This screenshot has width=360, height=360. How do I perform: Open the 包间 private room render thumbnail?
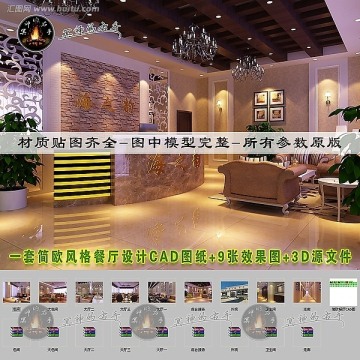tap(16, 292)
